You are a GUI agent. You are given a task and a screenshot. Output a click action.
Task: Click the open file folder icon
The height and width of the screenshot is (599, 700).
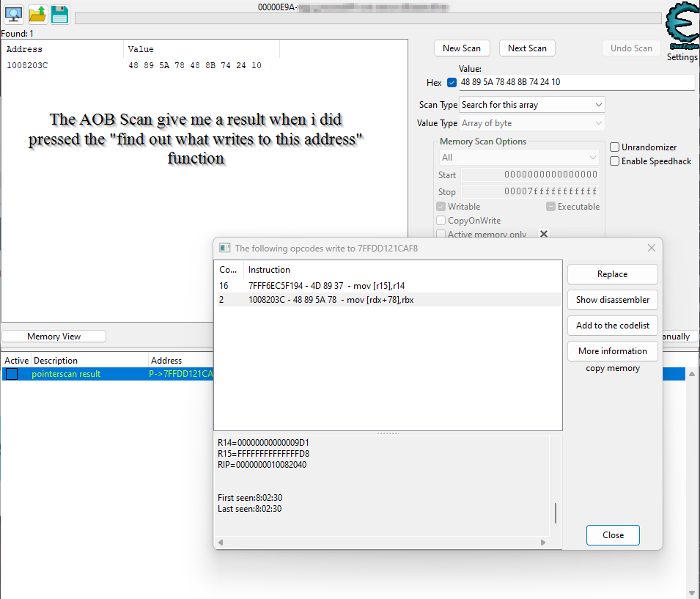coord(37,14)
